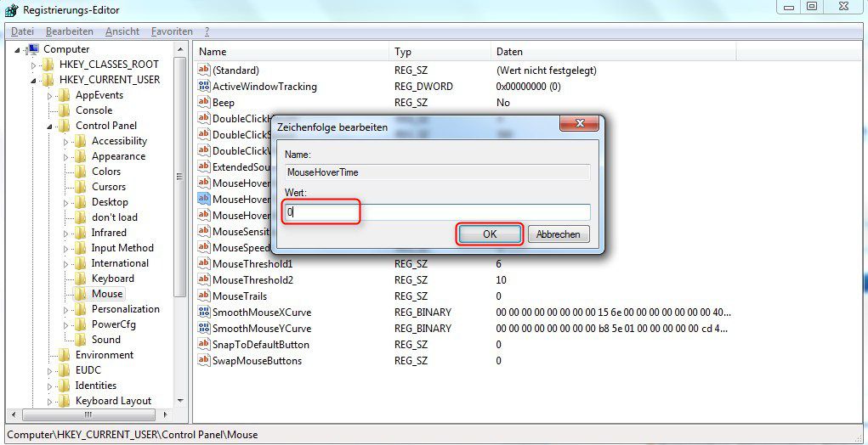Click the SnapToDefaultButton value icon
The width and height of the screenshot is (868, 445).
pos(204,345)
